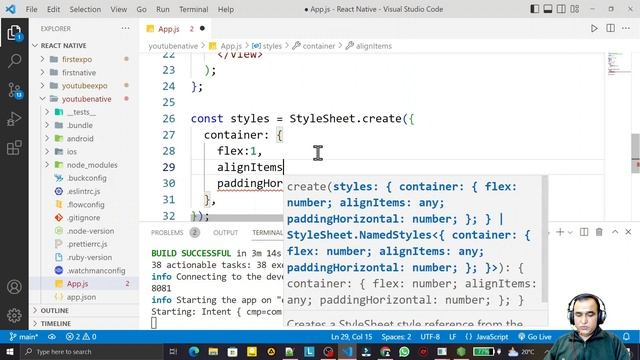Viewport: 640px width, 360px height.
Task: Collapse the youtubenative folder
Action: coord(86,99)
